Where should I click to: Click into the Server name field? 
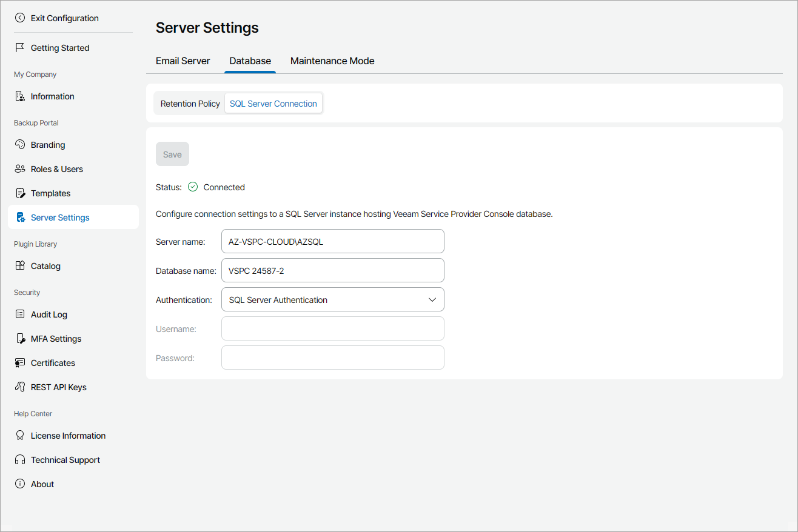(x=332, y=242)
